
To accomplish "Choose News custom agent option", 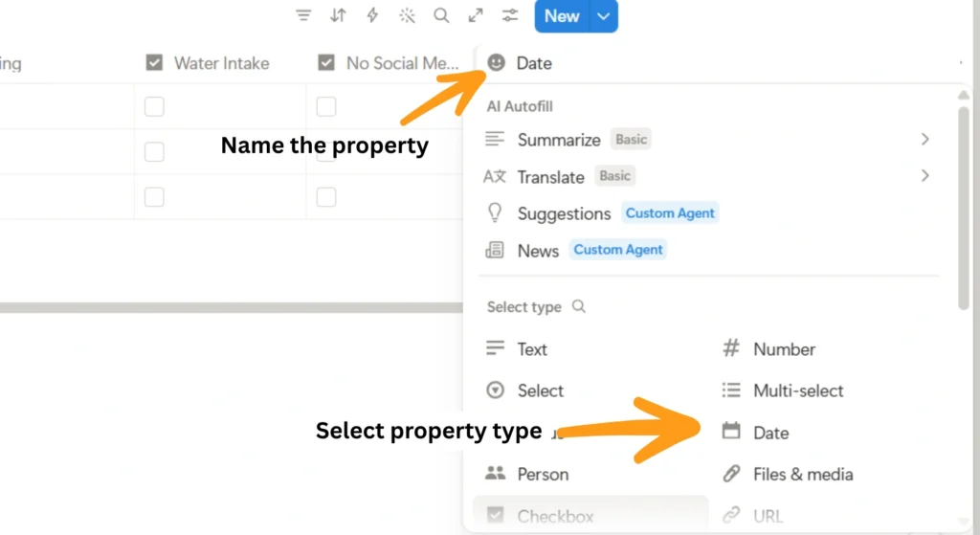I will 708,251.
